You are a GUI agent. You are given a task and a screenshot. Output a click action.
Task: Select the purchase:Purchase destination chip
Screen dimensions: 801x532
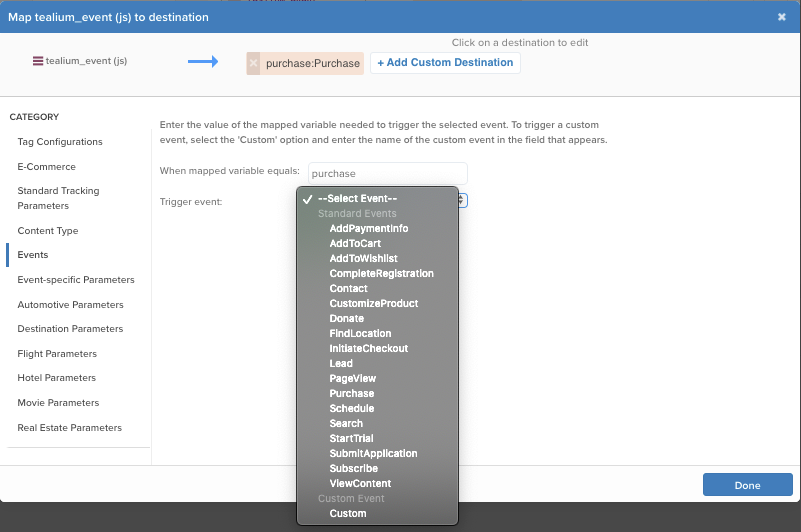pos(312,63)
